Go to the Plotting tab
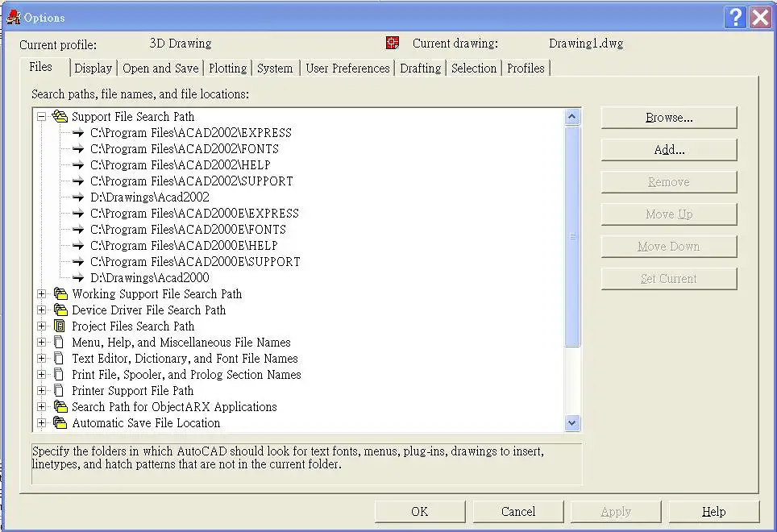777x532 pixels. 228,68
